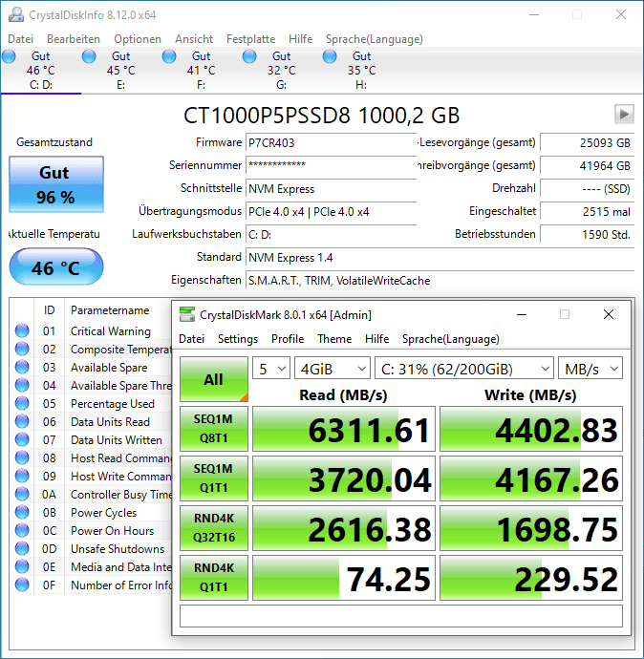Select the blue status orb for drive E:
644x659 pixels.
89,56
